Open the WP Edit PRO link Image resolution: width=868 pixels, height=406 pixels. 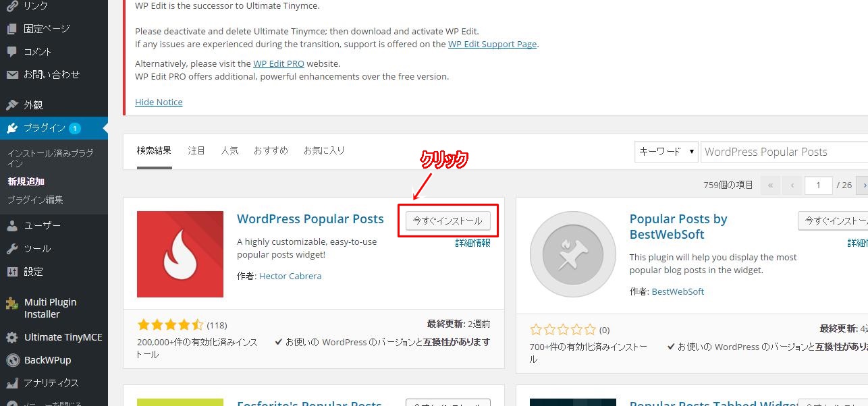coord(279,63)
